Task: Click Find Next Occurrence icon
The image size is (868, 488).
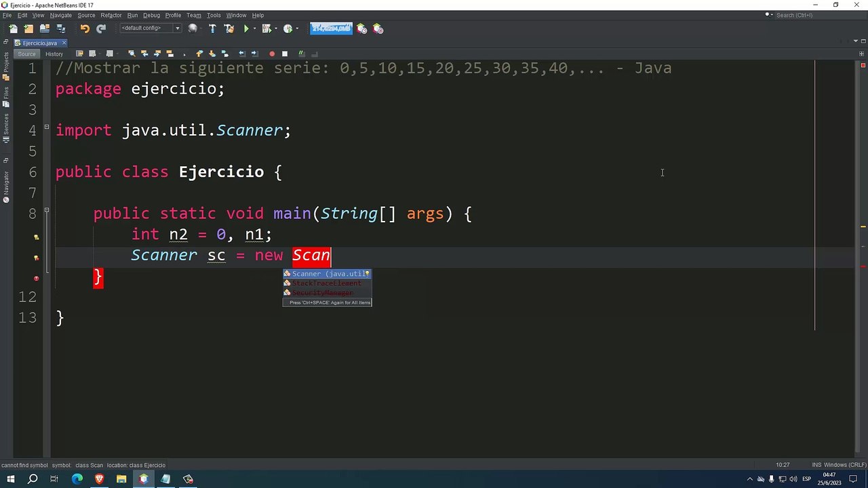Action: pos(157,54)
